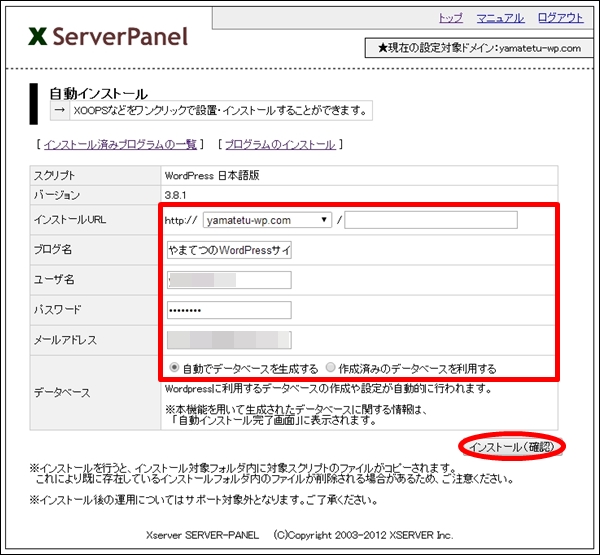The width and height of the screenshot is (600, 555).
Task: Click the ログアウト link
Action: pos(561,18)
